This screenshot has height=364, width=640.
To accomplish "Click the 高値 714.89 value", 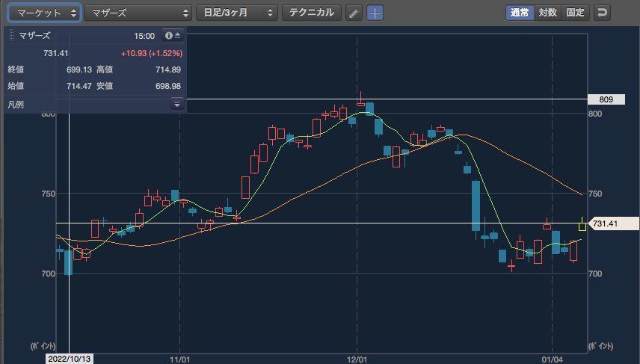I will [168, 70].
